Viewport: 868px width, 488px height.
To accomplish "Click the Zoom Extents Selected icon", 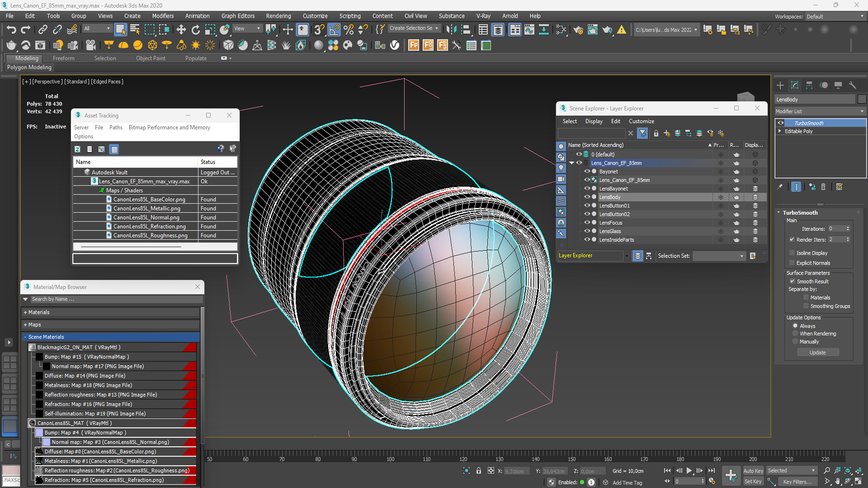I will pyautogui.click(x=848, y=471).
